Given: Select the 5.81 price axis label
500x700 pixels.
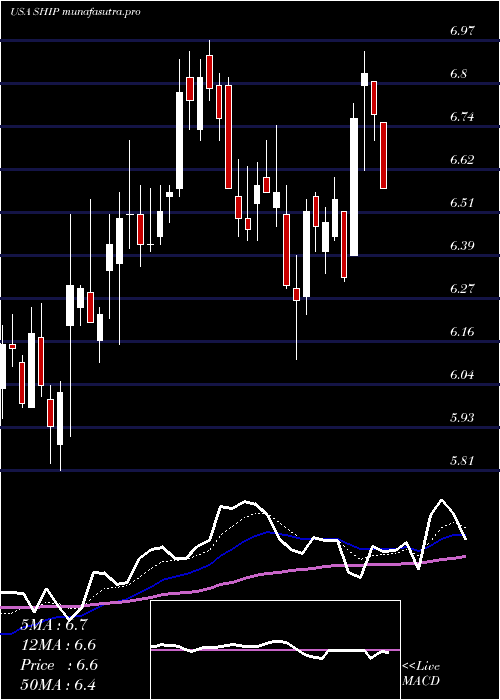Looking at the screenshot, I should pyautogui.click(x=463, y=460).
